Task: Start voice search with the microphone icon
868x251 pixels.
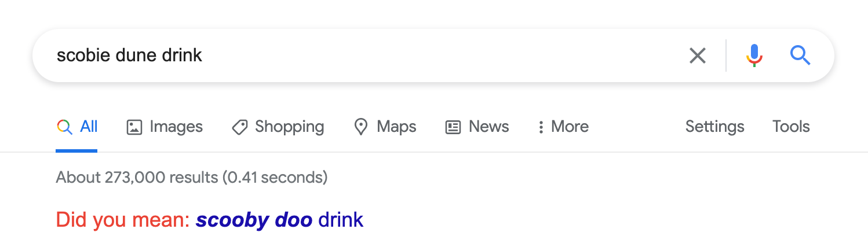Action: (x=754, y=56)
